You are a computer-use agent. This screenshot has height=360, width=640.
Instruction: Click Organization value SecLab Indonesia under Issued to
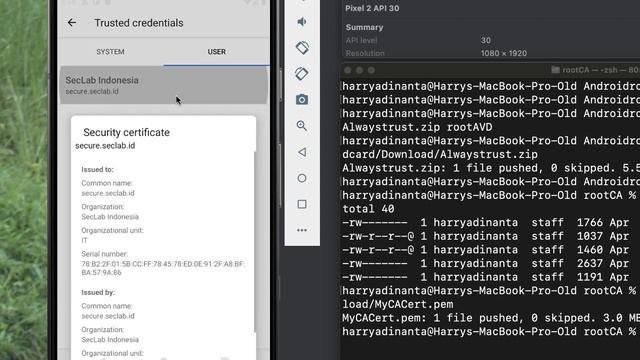coord(110,217)
